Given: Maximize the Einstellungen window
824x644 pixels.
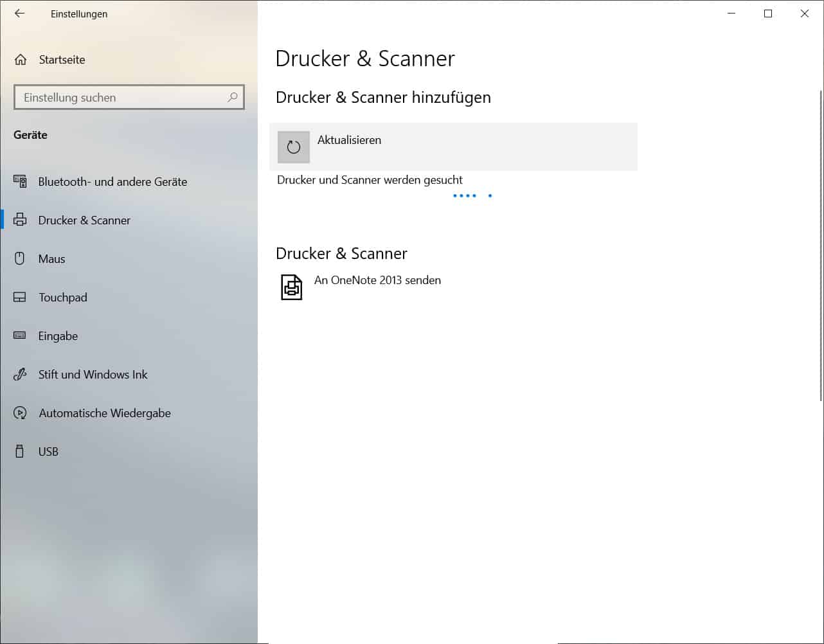Looking at the screenshot, I should tap(768, 13).
